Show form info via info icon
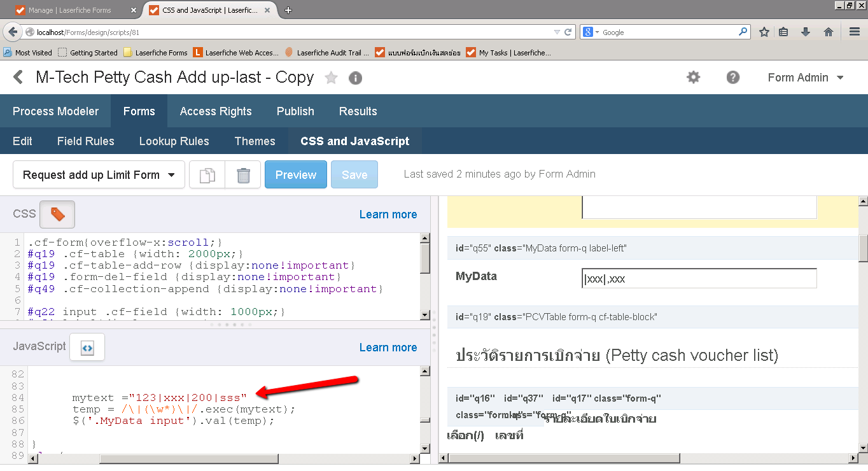The image size is (868, 471). 356,78
